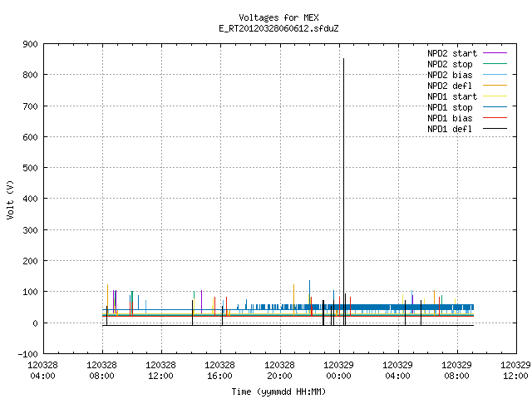Click the '120329 04:00' time tick label
The image size is (532, 399).
(x=397, y=371)
